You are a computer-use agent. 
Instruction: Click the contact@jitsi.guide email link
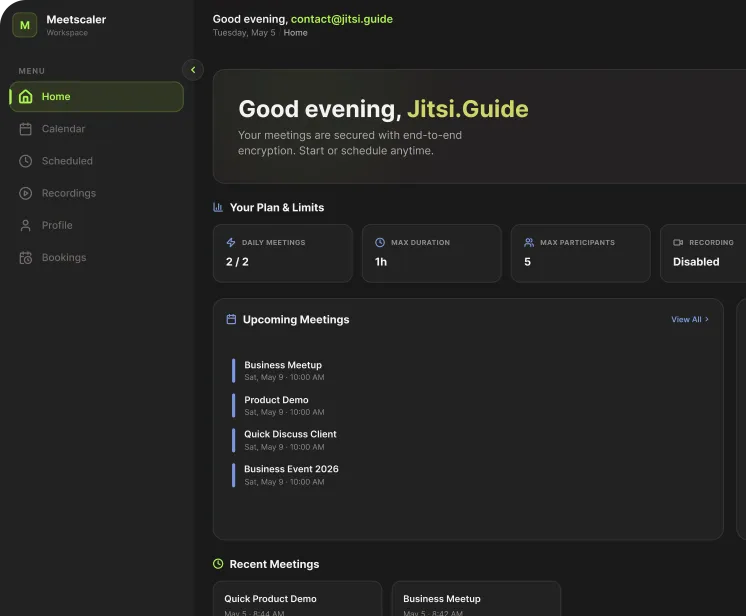(x=342, y=19)
